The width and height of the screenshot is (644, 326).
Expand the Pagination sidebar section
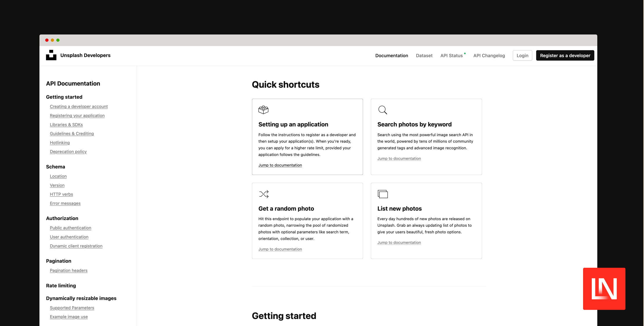[59, 260]
